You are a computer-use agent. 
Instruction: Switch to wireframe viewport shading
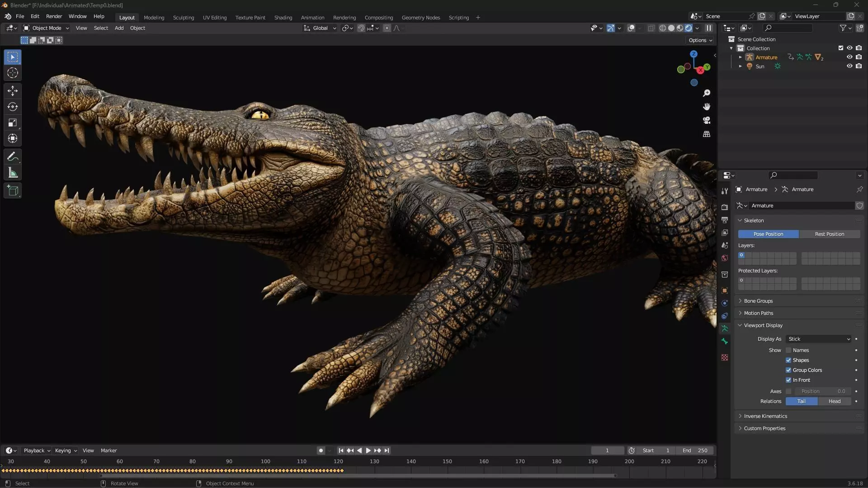pos(663,28)
